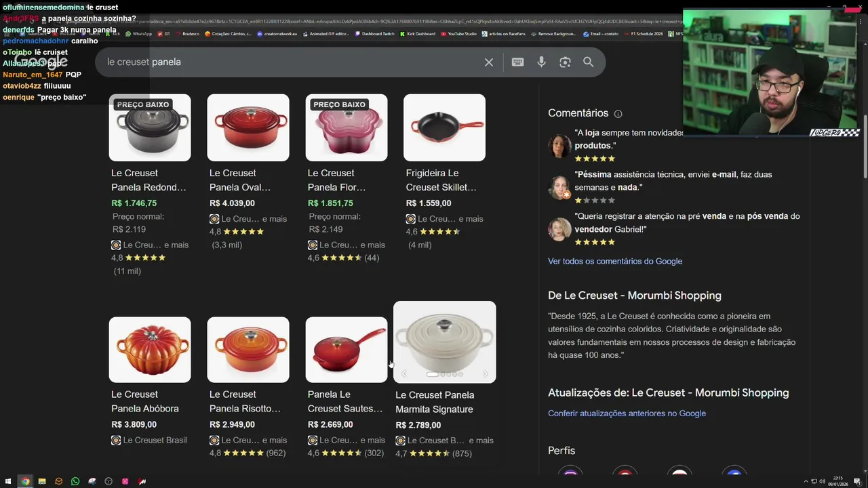Open Le Creuset Panela Redonda gray pot image
This screenshot has height=488, width=868.
pyautogui.click(x=150, y=128)
